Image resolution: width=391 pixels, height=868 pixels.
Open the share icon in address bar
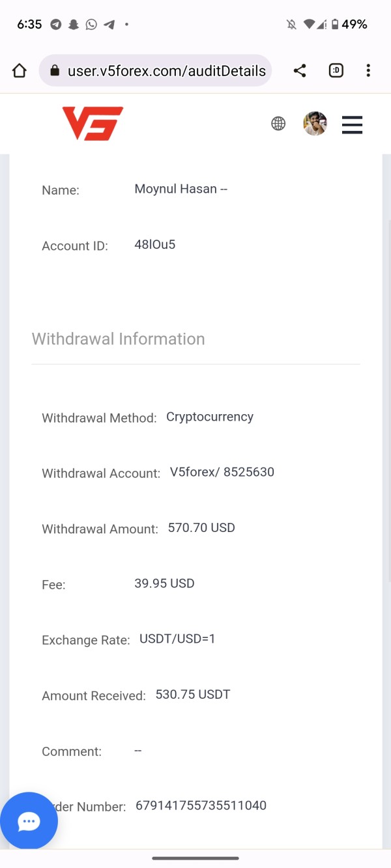tap(300, 71)
